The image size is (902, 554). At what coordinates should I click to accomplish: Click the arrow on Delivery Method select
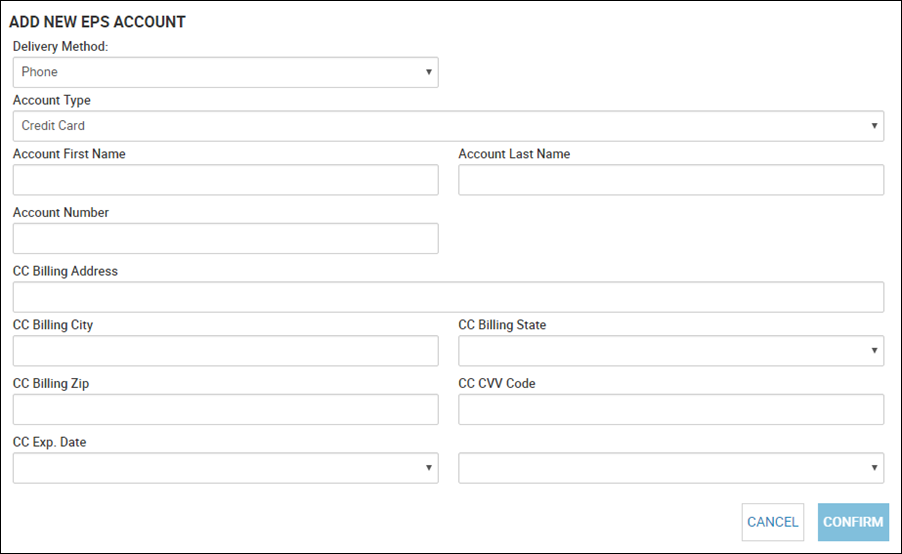tap(429, 72)
